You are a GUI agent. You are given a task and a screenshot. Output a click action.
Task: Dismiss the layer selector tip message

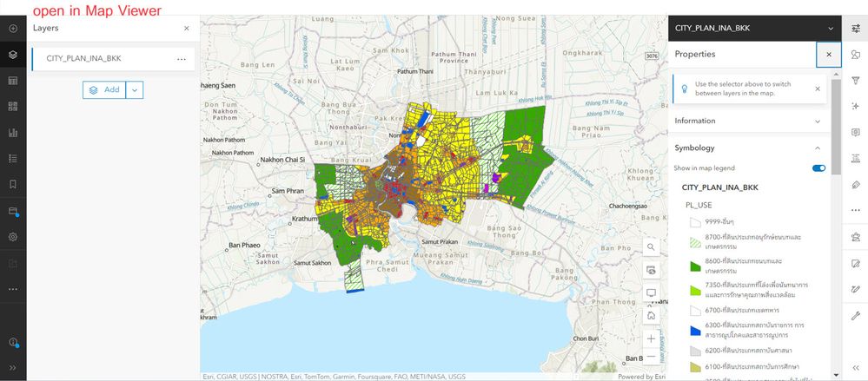click(818, 89)
